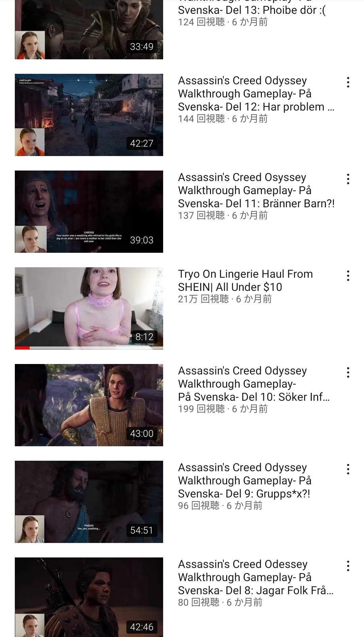This screenshot has width=364, height=637.
Task: Click the Del 9: Grupps*x title
Action: [x=245, y=481]
